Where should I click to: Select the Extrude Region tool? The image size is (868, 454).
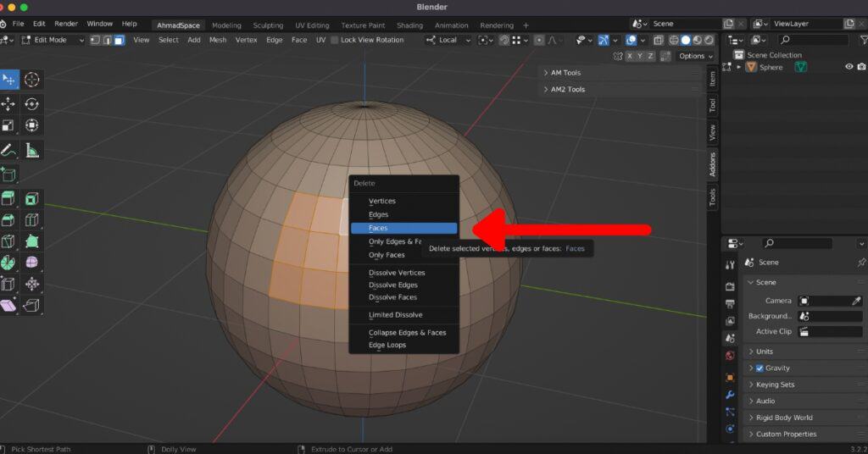pos(8,198)
